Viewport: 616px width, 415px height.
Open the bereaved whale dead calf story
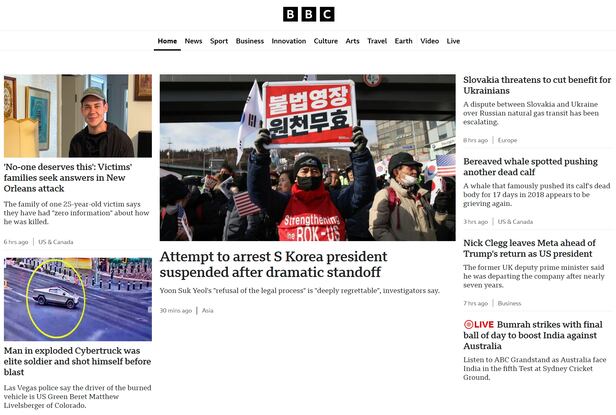[x=530, y=167]
